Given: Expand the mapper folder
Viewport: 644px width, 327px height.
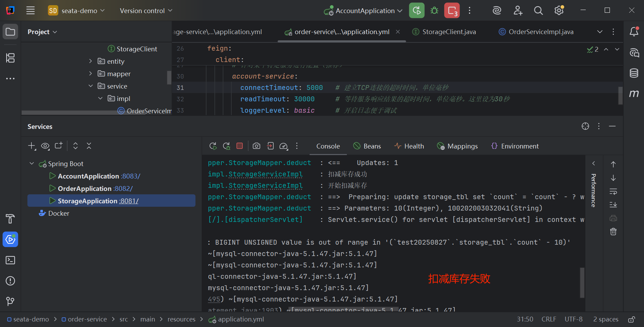Looking at the screenshot, I should (x=91, y=74).
